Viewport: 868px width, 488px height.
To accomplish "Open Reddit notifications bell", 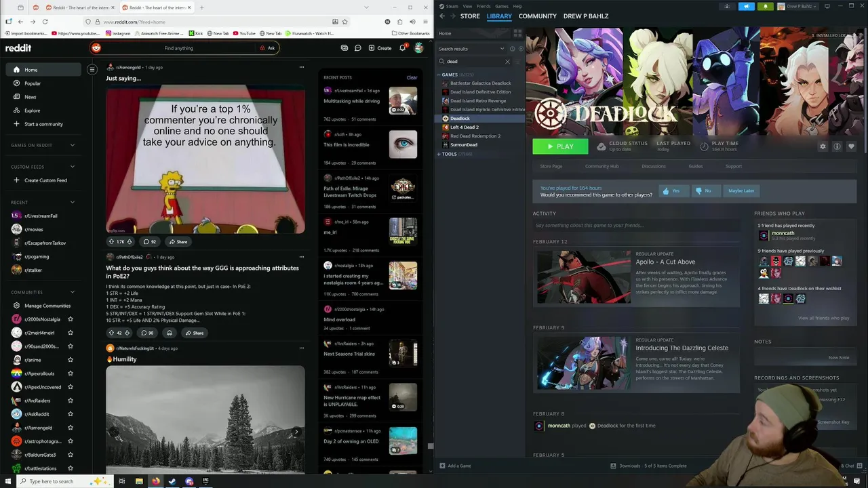I will (402, 48).
